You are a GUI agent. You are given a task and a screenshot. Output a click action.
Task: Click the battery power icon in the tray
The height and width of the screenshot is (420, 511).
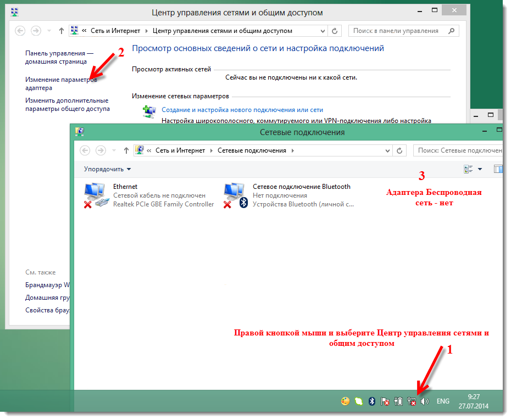398,401
